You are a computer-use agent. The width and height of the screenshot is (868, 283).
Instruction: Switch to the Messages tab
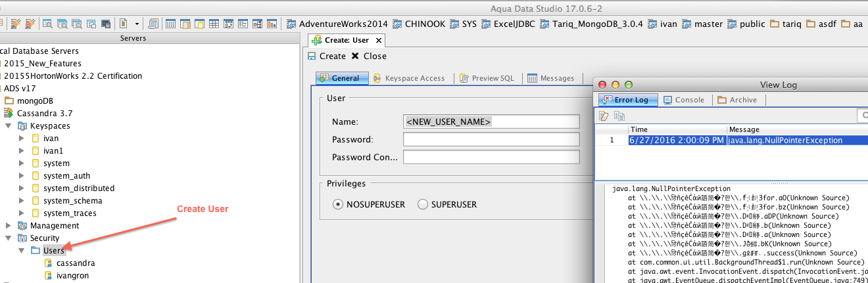coord(551,78)
